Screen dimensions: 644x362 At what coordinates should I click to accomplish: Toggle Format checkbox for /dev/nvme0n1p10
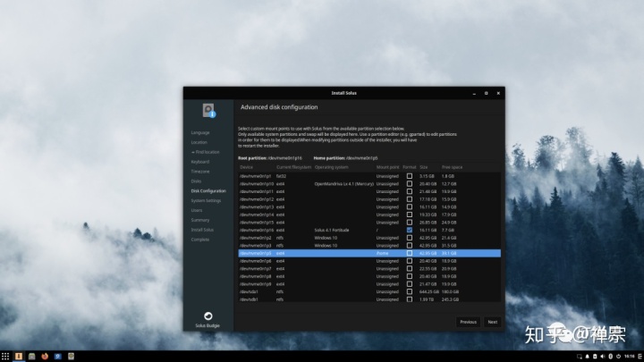point(410,184)
